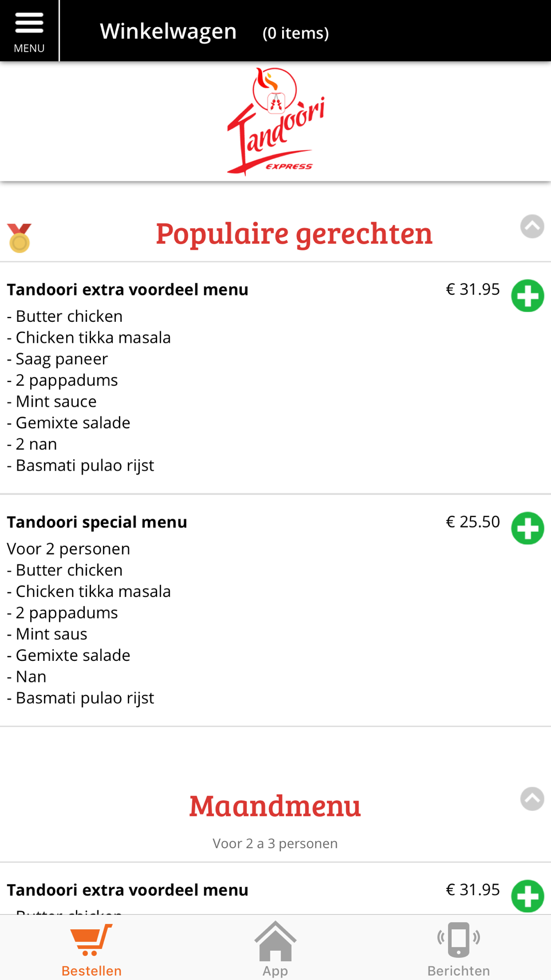Click the Maandmenu heading

pos(275,806)
